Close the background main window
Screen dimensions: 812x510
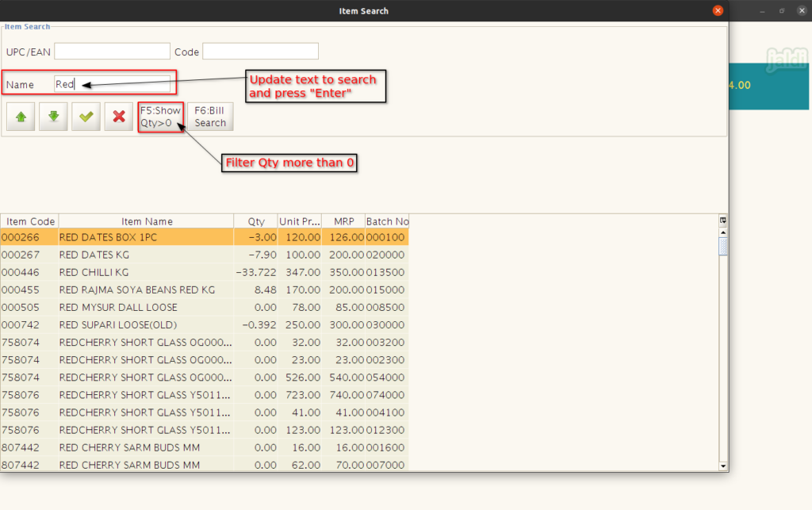pyautogui.click(x=802, y=11)
